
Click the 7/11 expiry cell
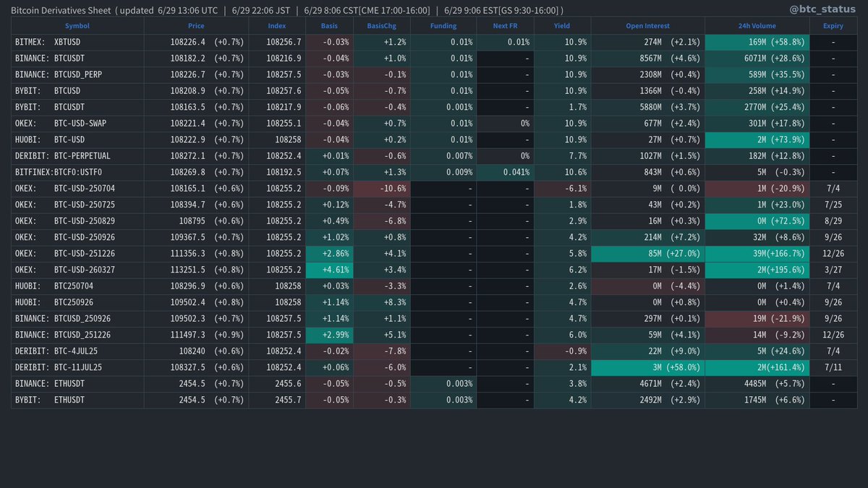833,367
